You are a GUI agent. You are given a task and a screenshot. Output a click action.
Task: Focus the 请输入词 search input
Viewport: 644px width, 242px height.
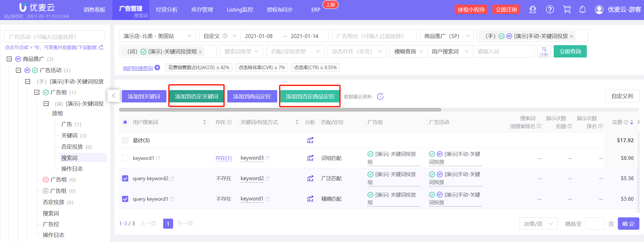(504, 52)
